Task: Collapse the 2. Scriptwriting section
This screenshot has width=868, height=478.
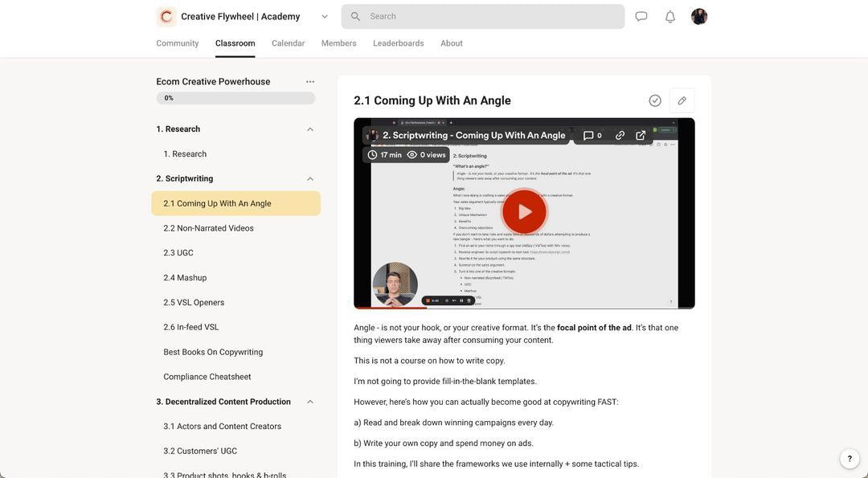Action: pos(310,179)
